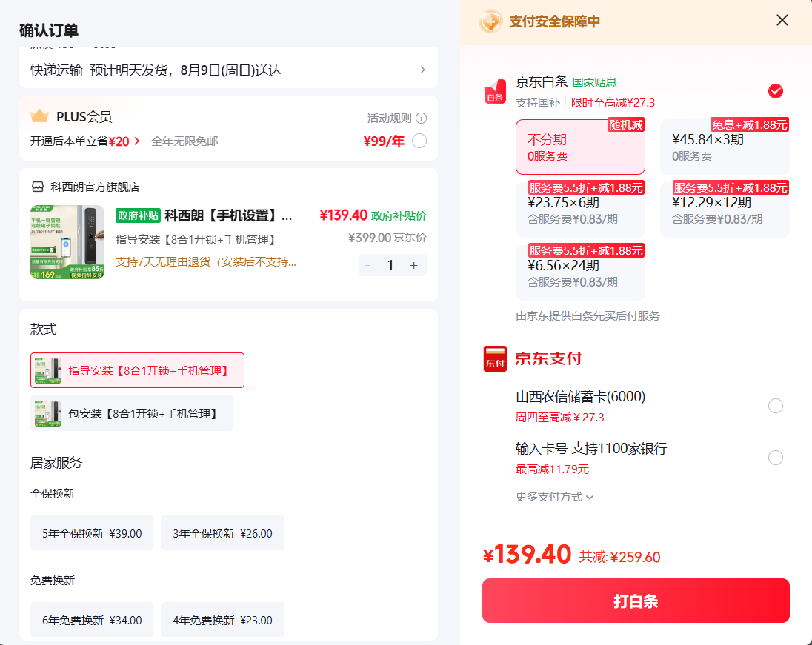The width and height of the screenshot is (812, 645).
Task: Click the red 打白条 pay button
Action: click(636, 601)
